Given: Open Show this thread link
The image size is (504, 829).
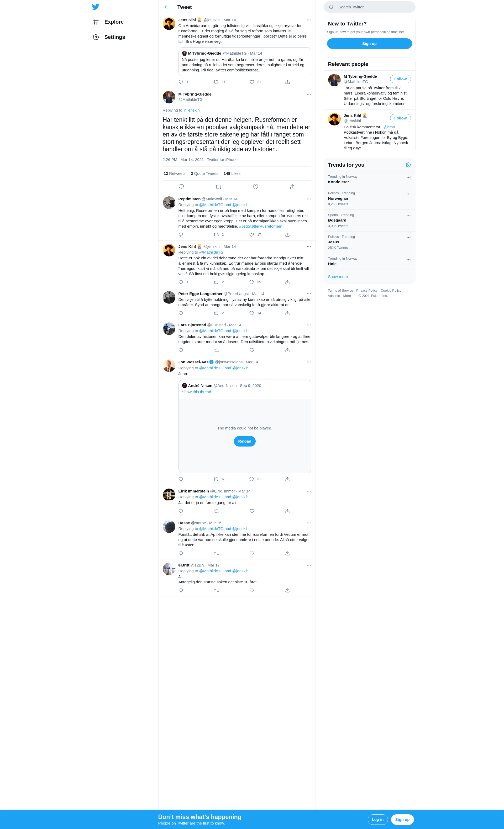Looking at the screenshot, I should point(197,392).
